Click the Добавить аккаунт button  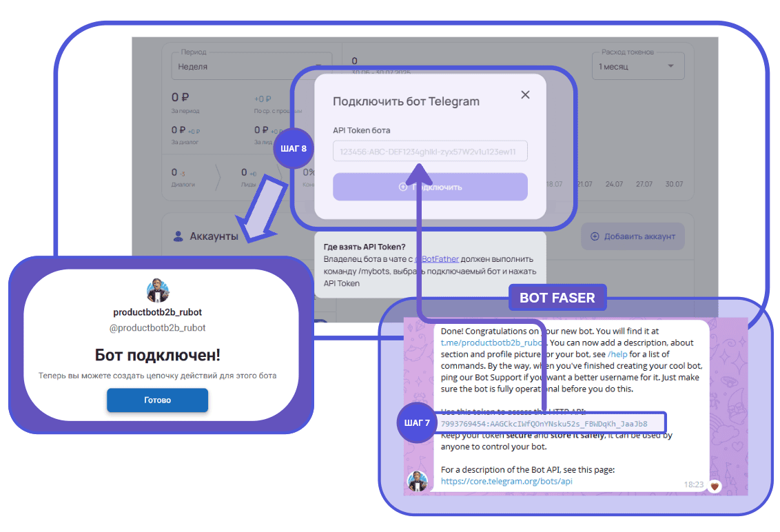click(x=633, y=236)
